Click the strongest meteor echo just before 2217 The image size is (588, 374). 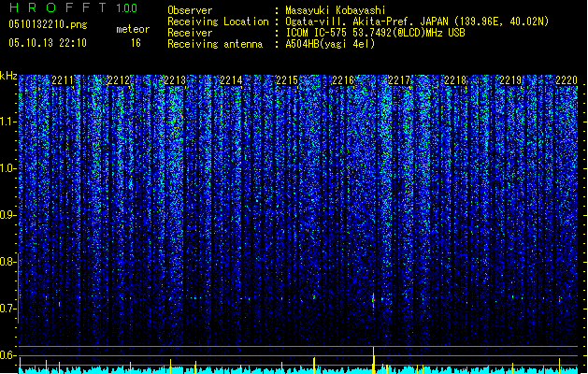(373, 300)
